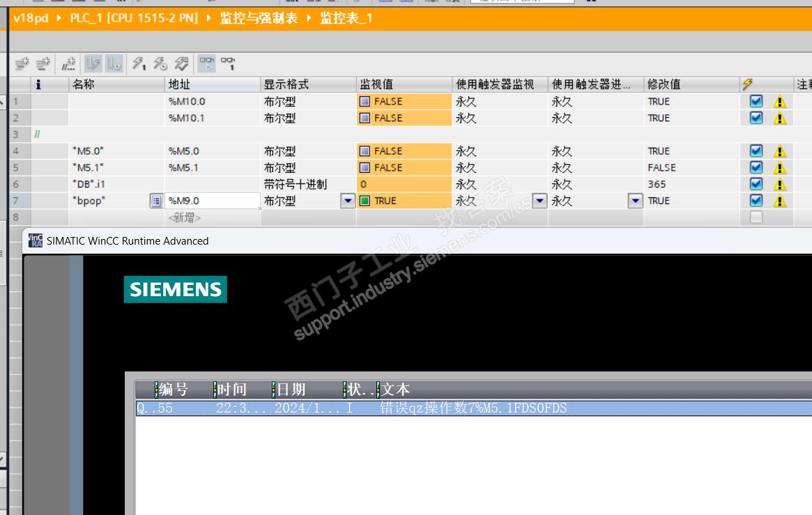Click v18pd in the breadcrumb

pos(31,18)
